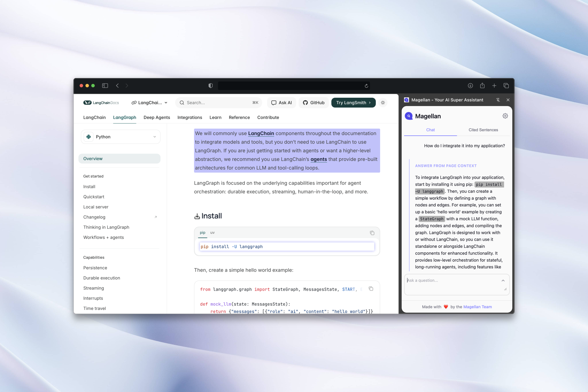Open the Python language dropdown
This screenshot has height=392, width=588.
tap(121, 137)
